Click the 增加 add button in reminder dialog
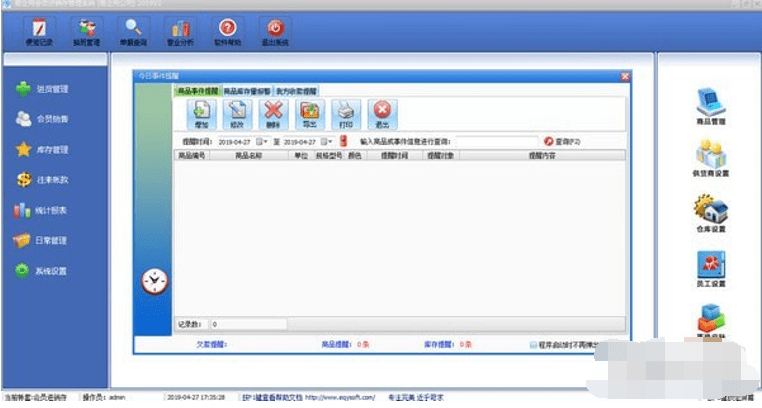 [202, 115]
